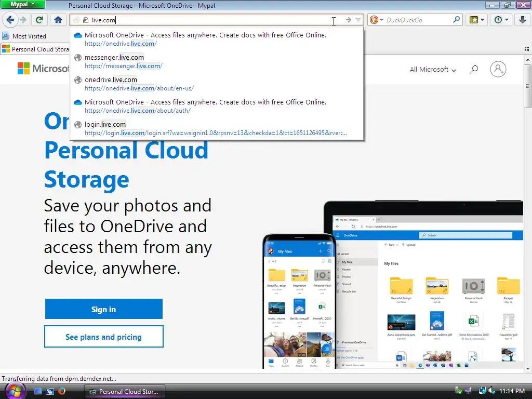Go back with the Back arrow button

click(x=10, y=20)
